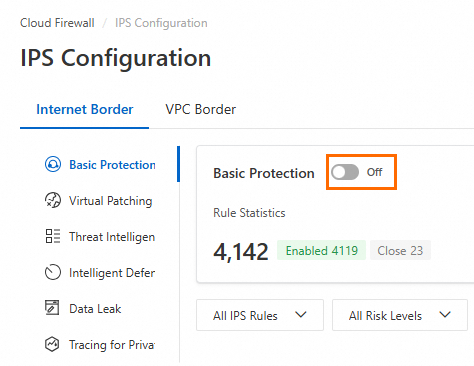Click the Close 23 badge
This screenshot has height=366, width=474.
[x=400, y=250]
